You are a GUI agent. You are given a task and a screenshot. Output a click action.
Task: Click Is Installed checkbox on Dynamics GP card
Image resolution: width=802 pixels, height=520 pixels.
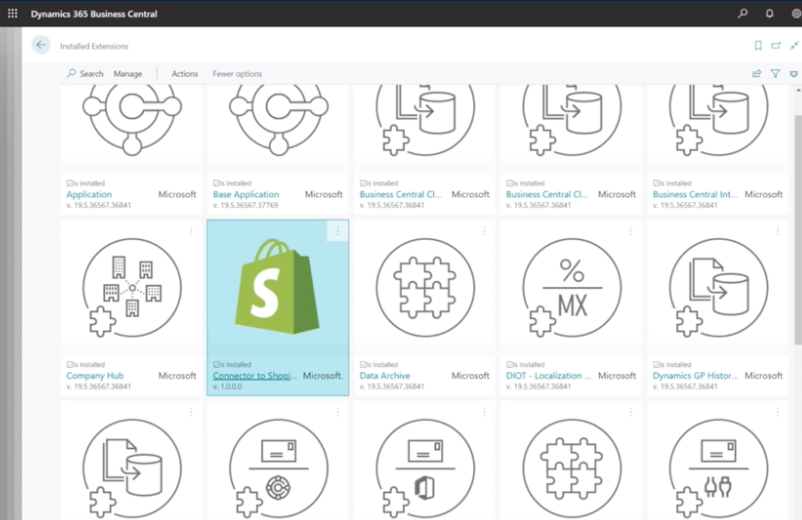click(x=657, y=365)
